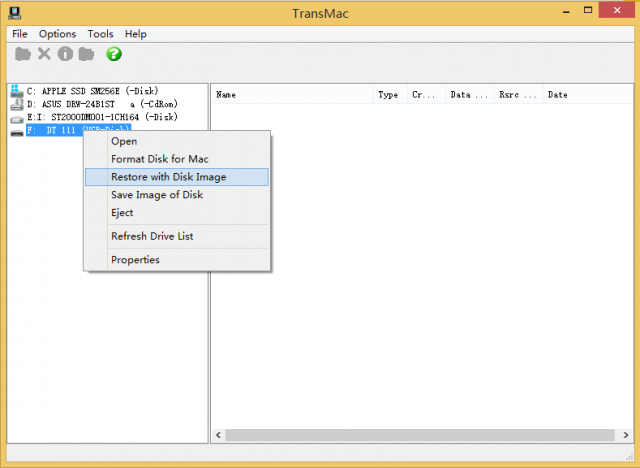Click the D: CD-ROM drive icon
The height and width of the screenshot is (468, 640).
(x=17, y=104)
